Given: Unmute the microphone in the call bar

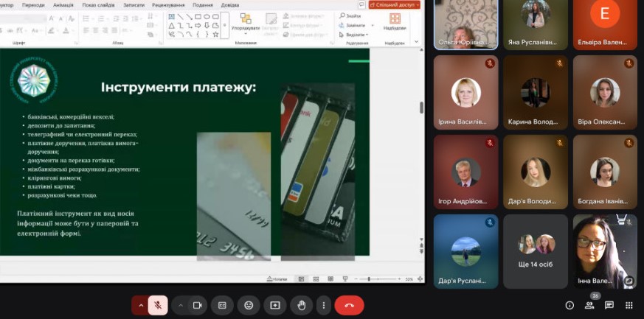Looking at the screenshot, I should (158, 305).
